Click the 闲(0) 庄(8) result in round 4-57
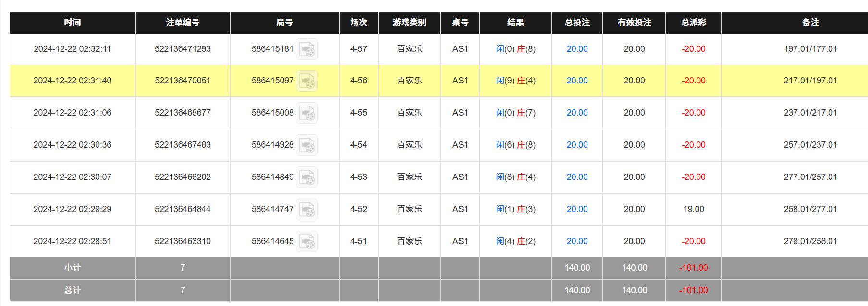868x306 pixels. [x=515, y=49]
